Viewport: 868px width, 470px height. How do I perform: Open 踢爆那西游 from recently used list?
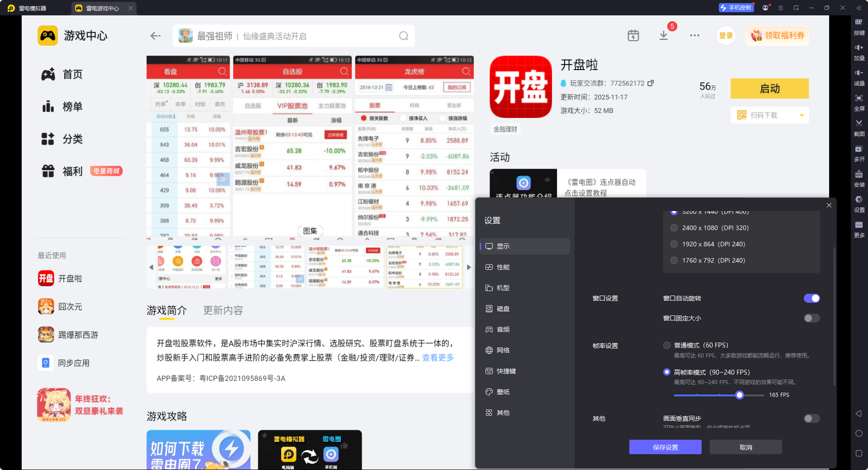(68, 335)
